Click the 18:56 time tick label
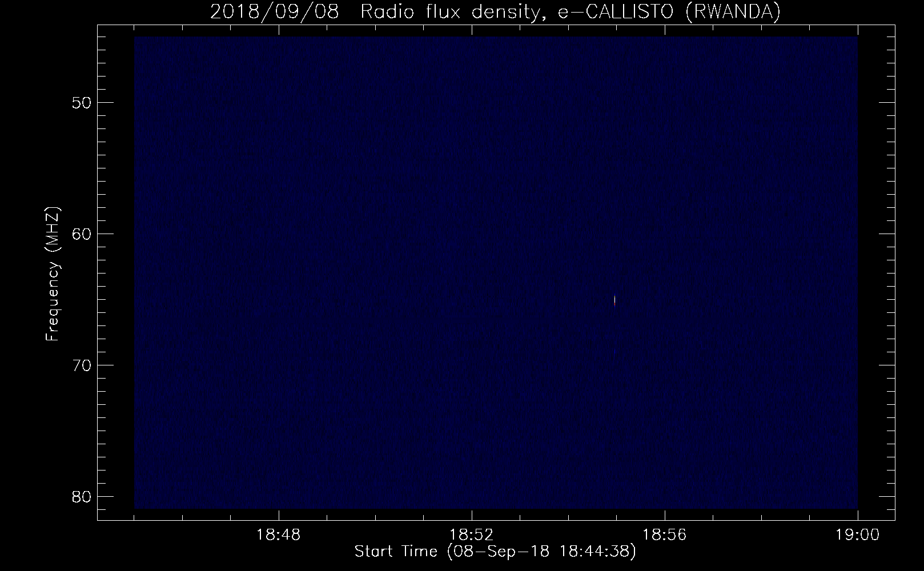 [x=665, y=536]
